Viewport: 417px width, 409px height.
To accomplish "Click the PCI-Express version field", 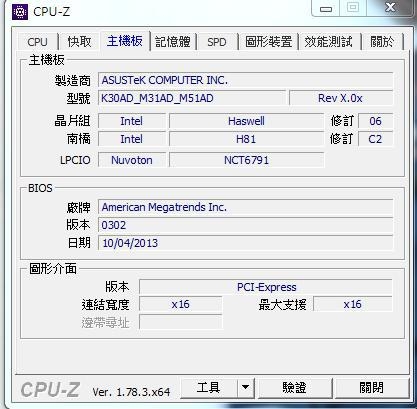I will click(x=266, y=287).
